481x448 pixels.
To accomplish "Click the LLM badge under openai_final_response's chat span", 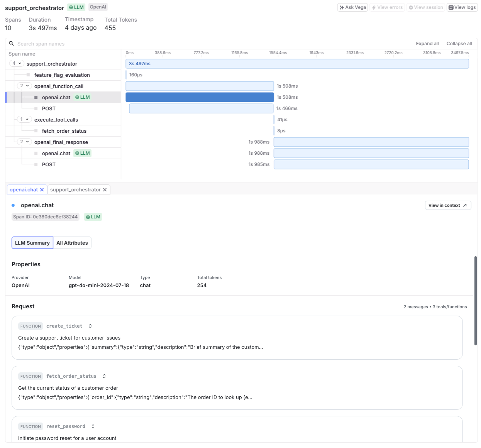I will 82,153.
